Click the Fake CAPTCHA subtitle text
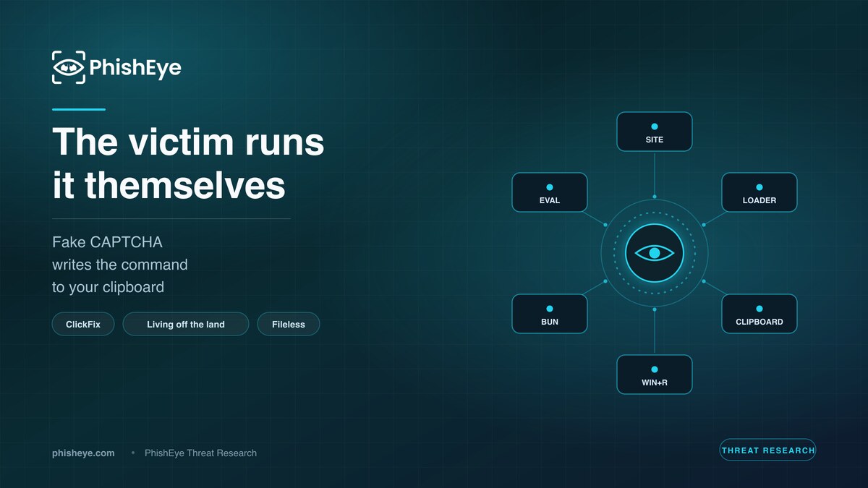The height and width of the screenshot is (488, 868). pyautogui.click(x=120, y=264)
